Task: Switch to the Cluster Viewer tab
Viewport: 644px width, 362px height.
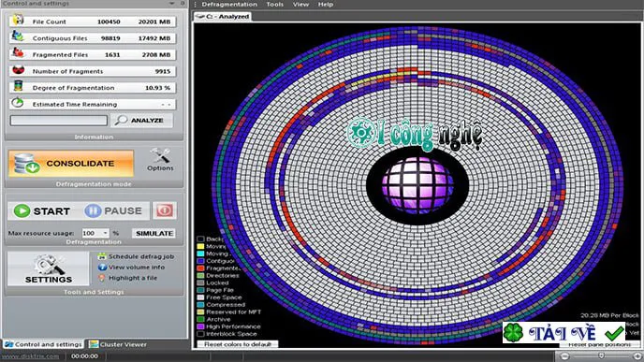Action: pyautogui.click(x=118, y=344)
